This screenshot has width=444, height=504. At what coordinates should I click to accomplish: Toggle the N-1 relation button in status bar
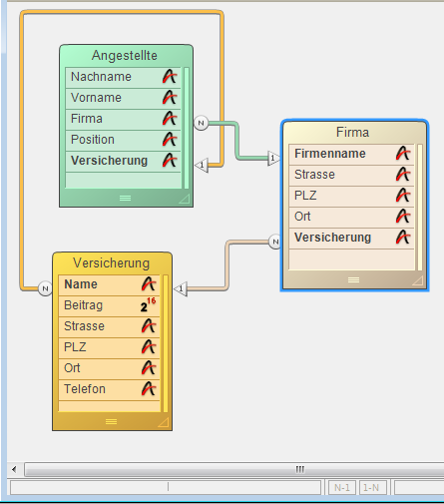342,488
